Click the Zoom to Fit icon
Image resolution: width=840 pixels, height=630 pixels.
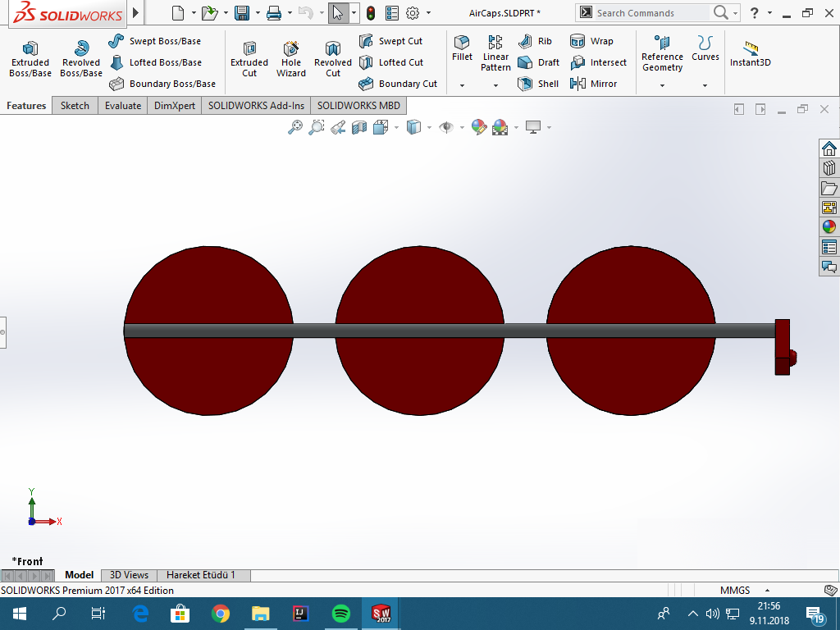pyautogui.click(x=295, y=127)
